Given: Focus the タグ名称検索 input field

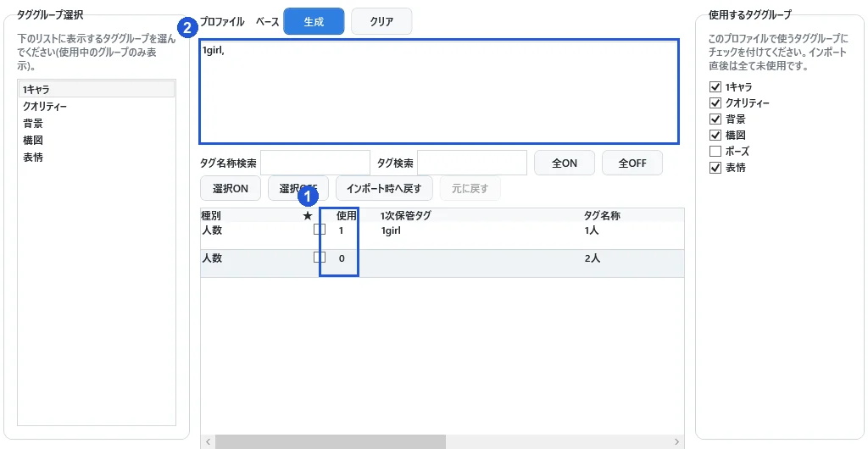Looking at the screenshot, I should click(315, 163).
